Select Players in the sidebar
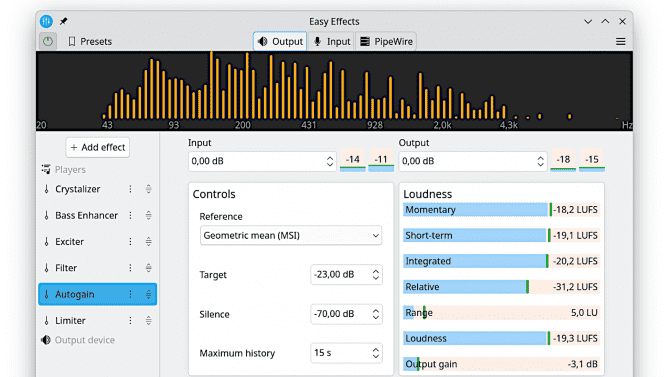The width and height of the screenshot is (670, 377). click(x=63, y=170)
